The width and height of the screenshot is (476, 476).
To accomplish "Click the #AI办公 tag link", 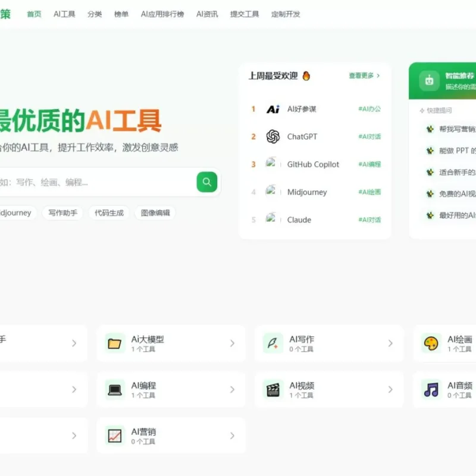I will [x=369, y=109].
